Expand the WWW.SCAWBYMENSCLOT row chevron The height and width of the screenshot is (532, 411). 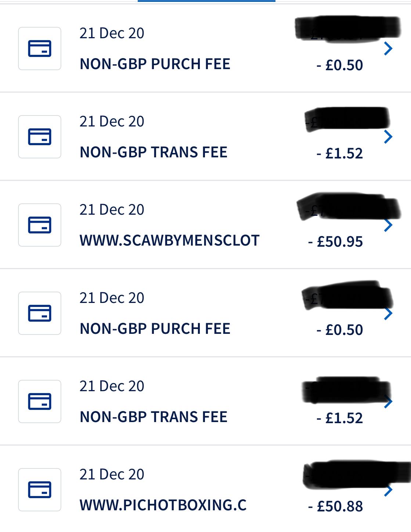388,225
